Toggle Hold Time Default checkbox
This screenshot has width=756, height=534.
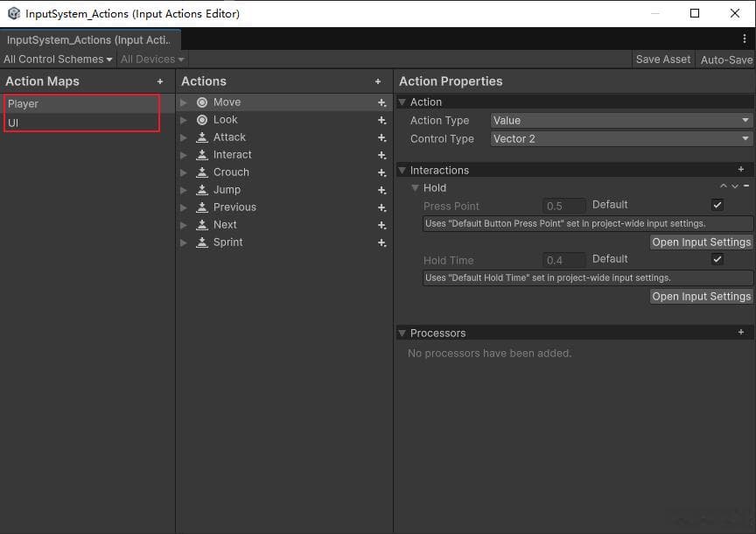coord(717,259)
